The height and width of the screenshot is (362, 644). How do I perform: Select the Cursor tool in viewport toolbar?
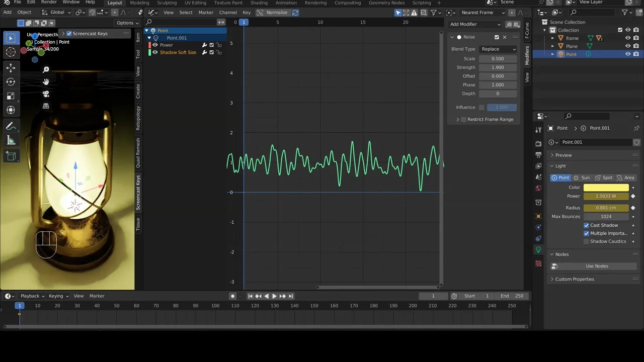click(11, 52)
